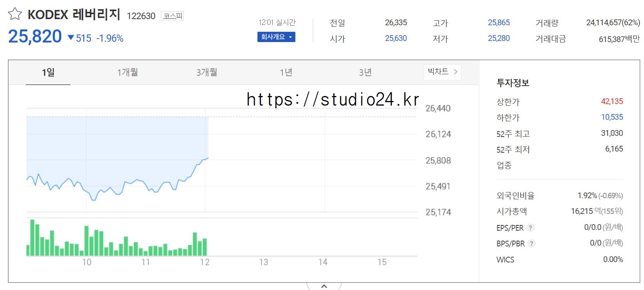Add KODEX 레버리지 to favorites with star icon
The width and height of the screenshot is (644, 290).
click(x=15, y=14)
